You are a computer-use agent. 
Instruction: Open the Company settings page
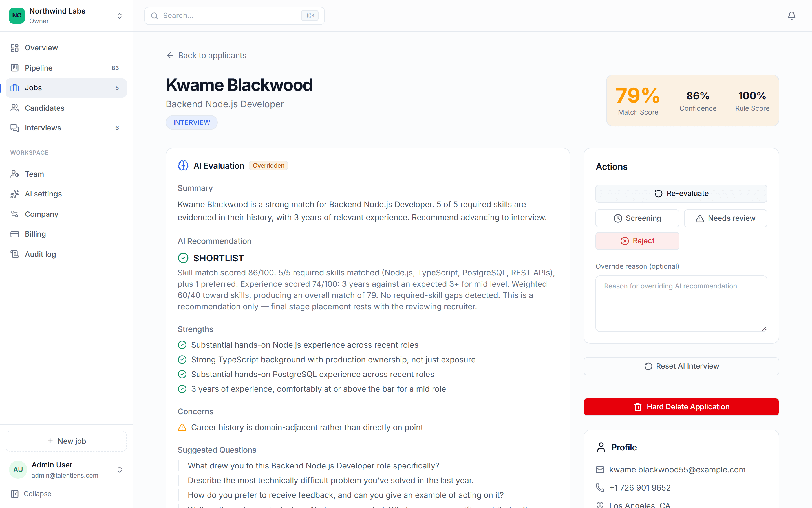[x=66, y=214]
